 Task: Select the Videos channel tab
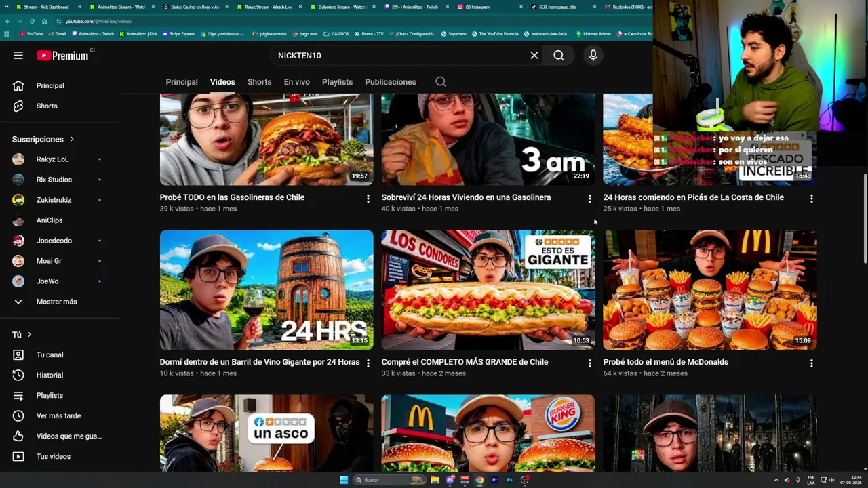[x=222, y=82]
